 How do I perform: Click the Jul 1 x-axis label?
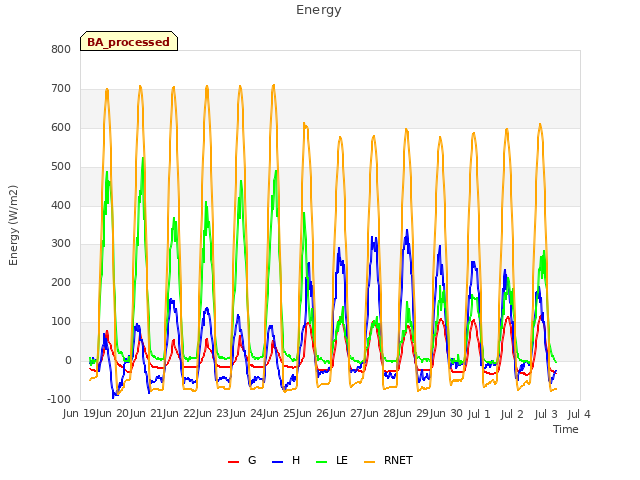479,414
